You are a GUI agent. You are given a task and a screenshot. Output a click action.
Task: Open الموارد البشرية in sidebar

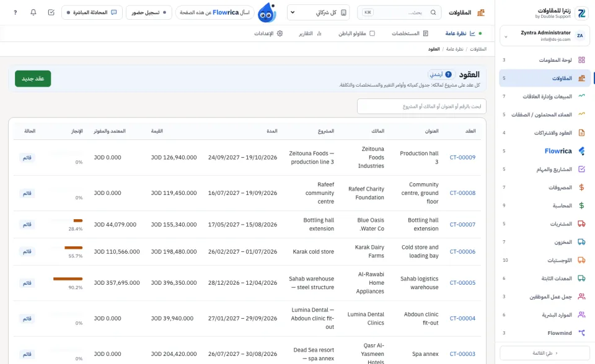click(545, 314)
